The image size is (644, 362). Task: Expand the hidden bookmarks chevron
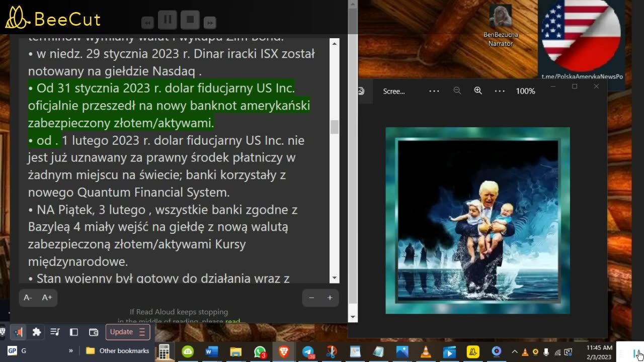click(70, 350)
